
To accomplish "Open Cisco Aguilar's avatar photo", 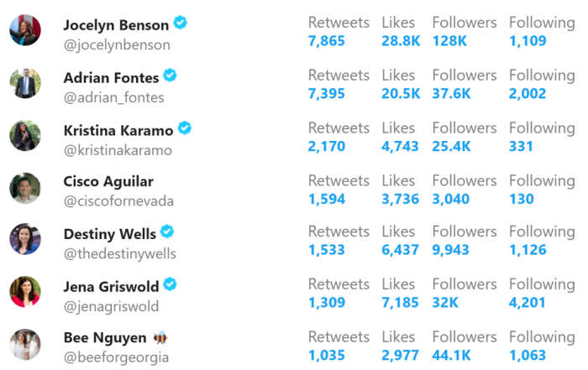I will [25, 188].
